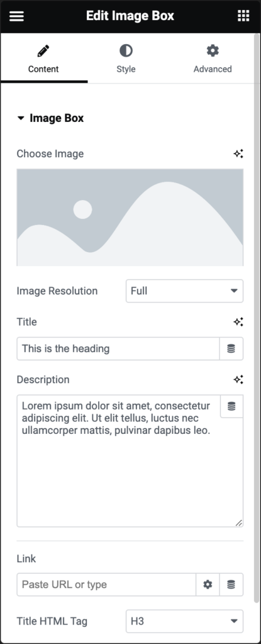The height and width of the screenshot is (644, 261).
Task: Switch to the Advanced tab
Action: pyautogui.click(x=213, y=58)
